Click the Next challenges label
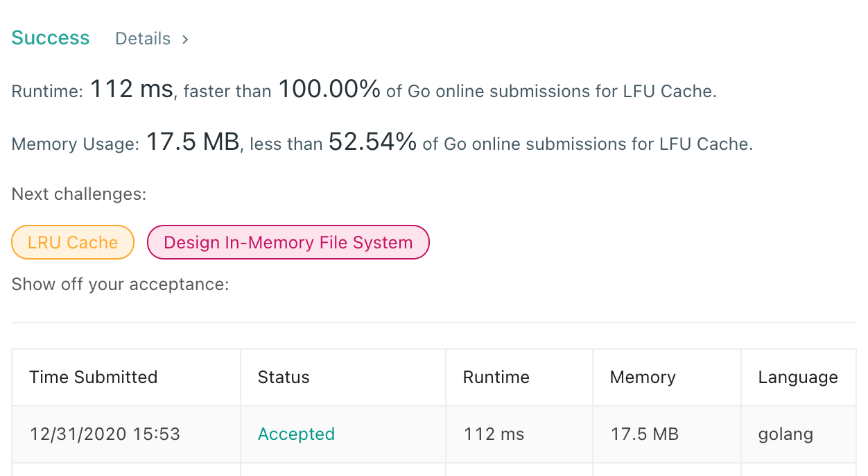Screen dimensions: 868x476 (x=79, y=194)
